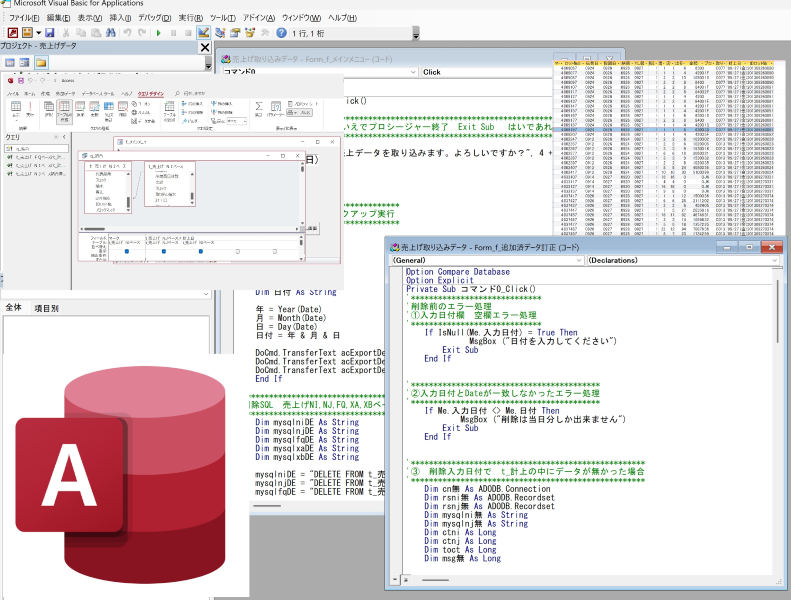
Task: Click the Save icon in VBA toolbar
Action: point(49,33)
